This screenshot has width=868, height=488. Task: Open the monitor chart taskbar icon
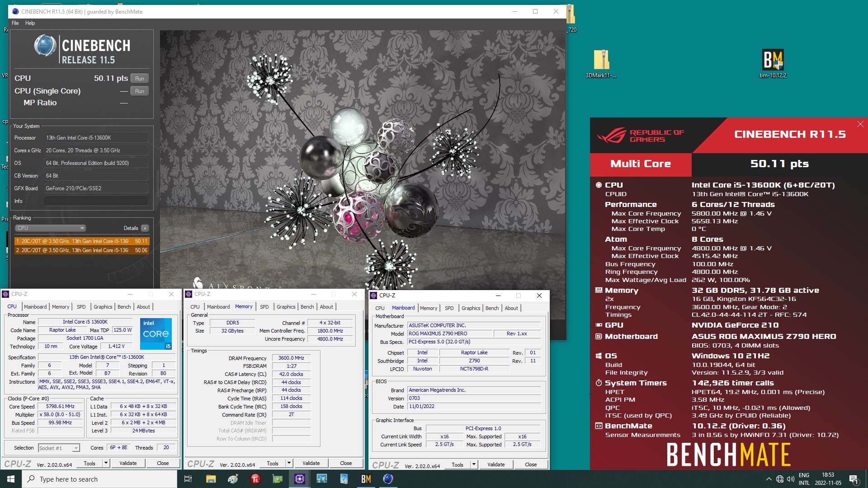point(321,479)
